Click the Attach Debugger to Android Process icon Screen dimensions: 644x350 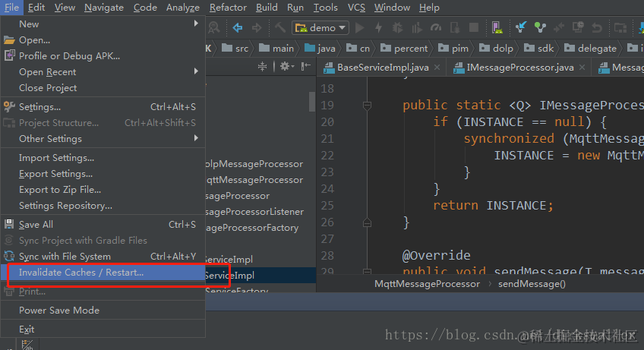click(x=455, y=28)
